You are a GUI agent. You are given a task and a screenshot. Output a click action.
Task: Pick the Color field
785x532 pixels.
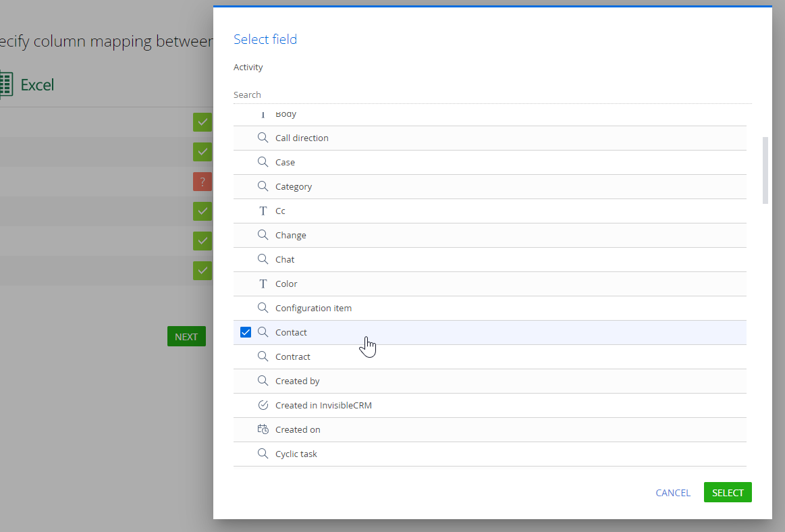click(x=489, y=284)
